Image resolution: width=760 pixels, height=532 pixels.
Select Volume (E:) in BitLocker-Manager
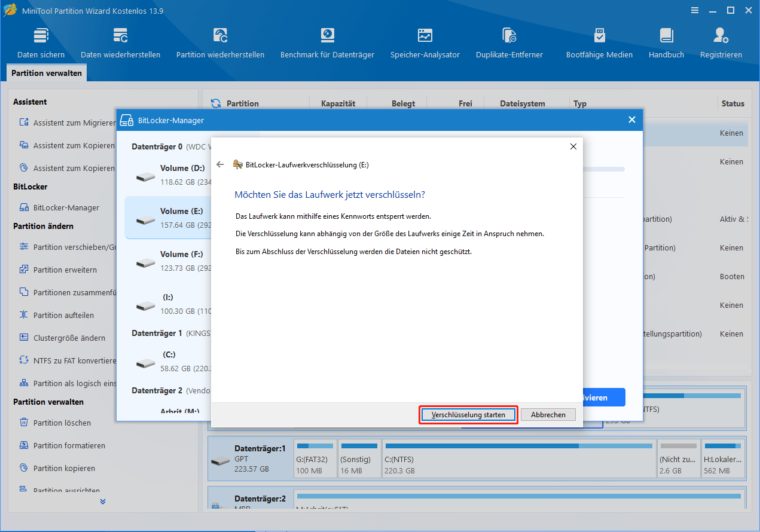click(167, 218)
